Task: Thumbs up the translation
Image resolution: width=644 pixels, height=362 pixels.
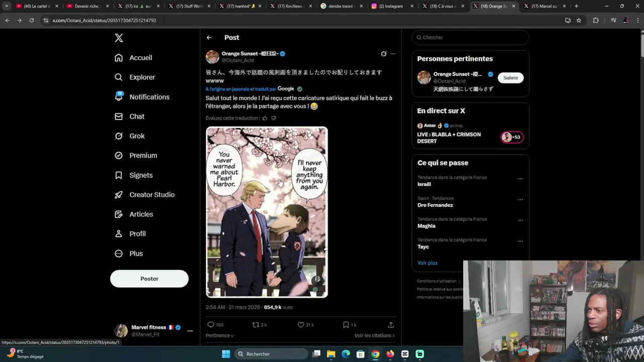Action: pos(265,118)
